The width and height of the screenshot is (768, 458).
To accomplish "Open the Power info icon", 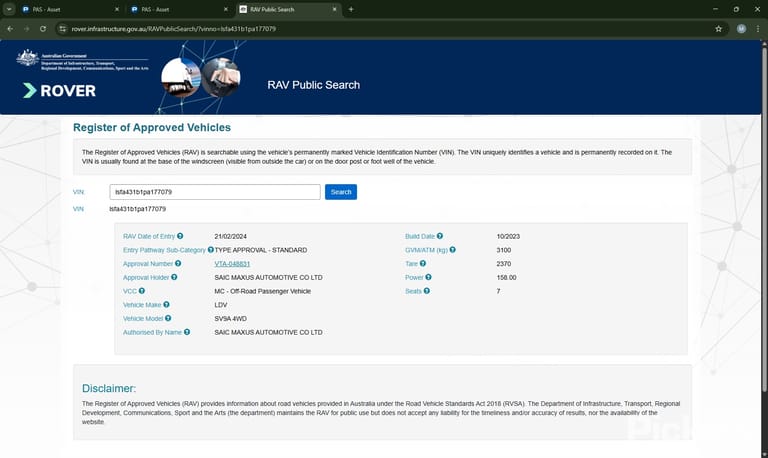I will [429, 277].
